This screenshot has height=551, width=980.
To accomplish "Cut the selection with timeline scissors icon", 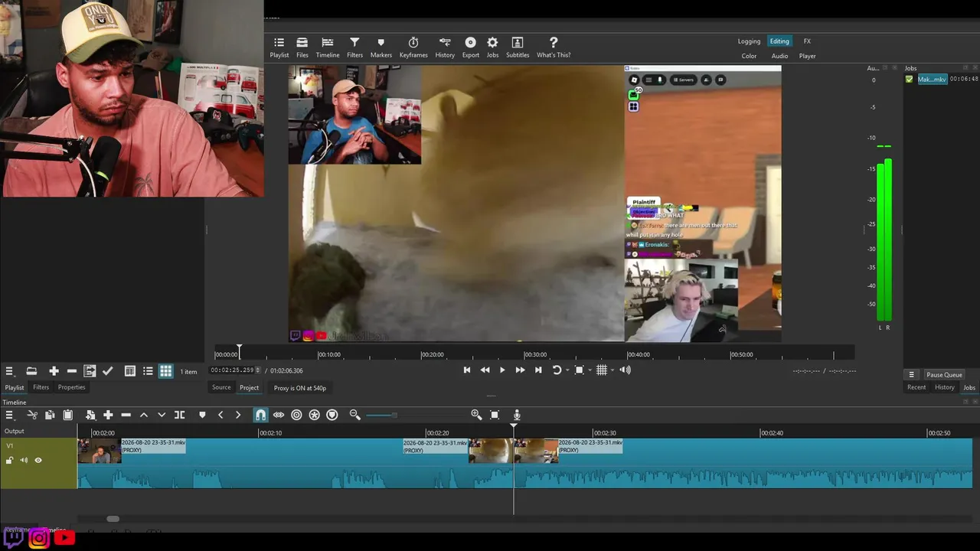I will point(32,415).
